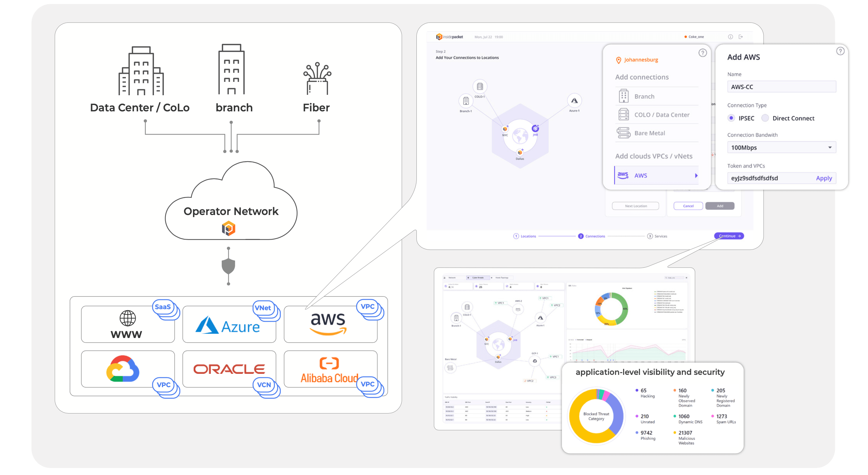Open the 100Mbps Connection Bandwidth dropdown

click(782, 148)
